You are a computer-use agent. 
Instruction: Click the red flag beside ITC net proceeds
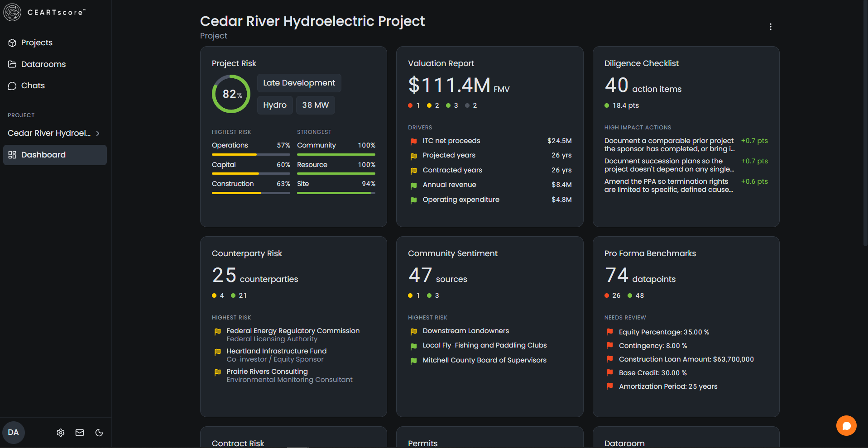tap(413, 141)
